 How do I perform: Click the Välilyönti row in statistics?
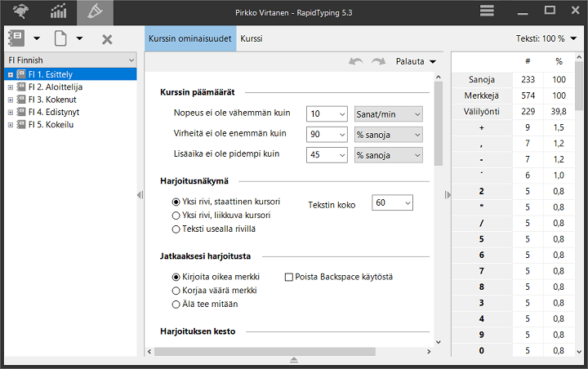(x=513, y=111)
